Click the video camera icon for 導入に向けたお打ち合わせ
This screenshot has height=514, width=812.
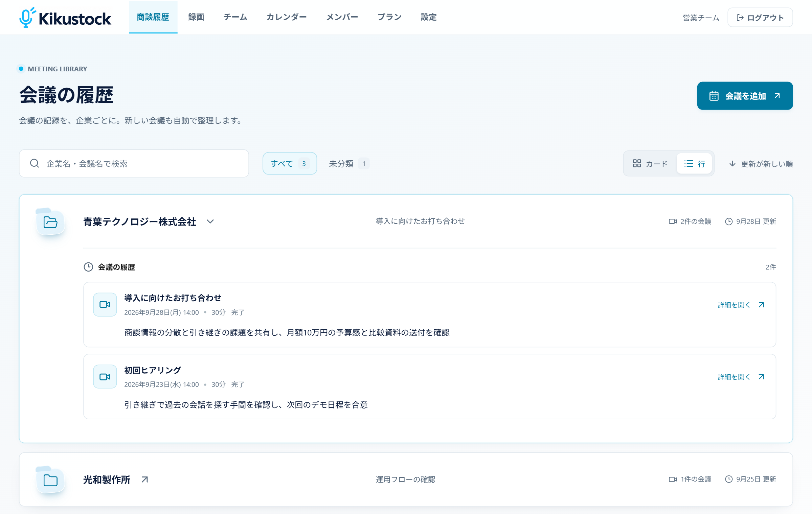tap(105, 305)
